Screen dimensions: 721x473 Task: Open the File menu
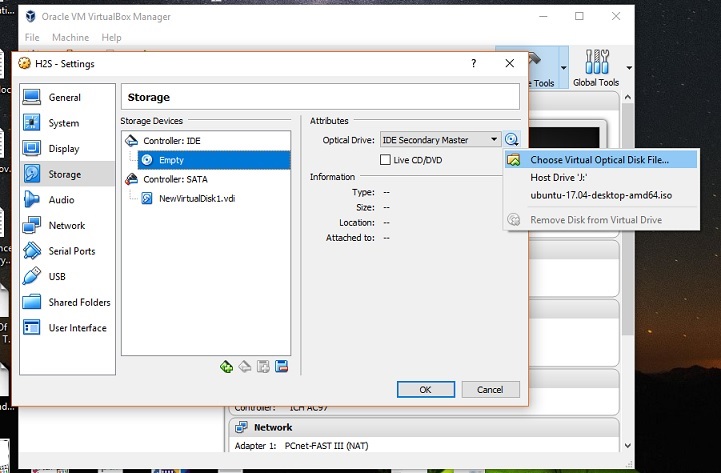pos(32,38)
